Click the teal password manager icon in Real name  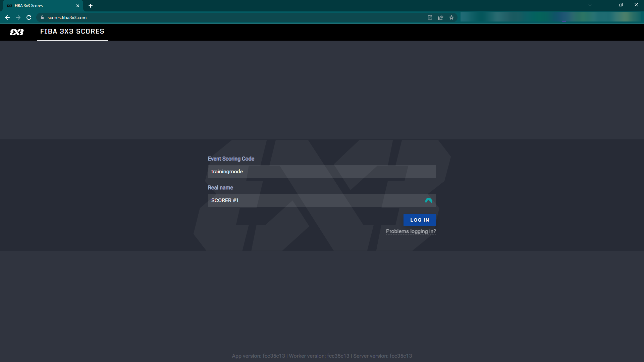tap(428, 200)
